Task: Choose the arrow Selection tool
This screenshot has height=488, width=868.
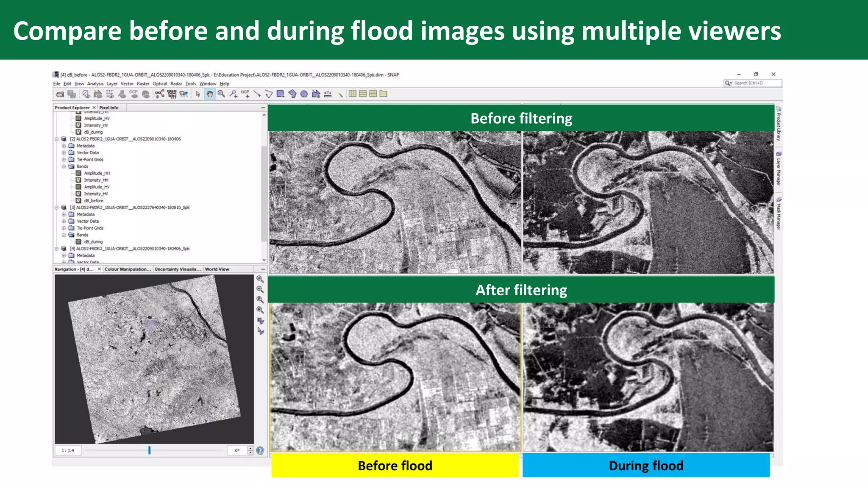Action: tap(198, 94)
